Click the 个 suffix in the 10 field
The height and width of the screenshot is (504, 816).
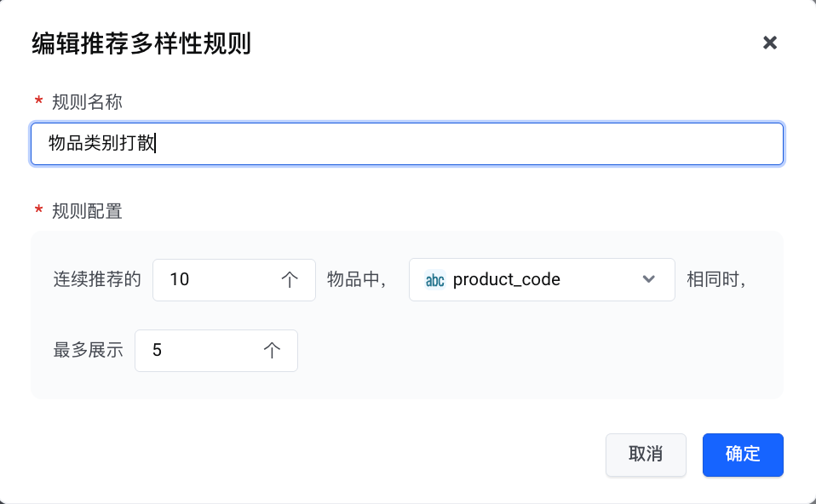(x=290, y=279)
